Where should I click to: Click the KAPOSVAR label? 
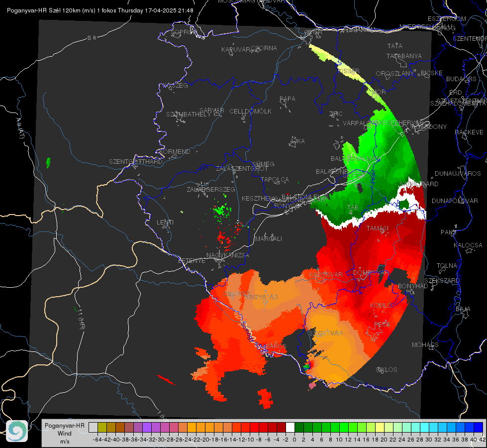326,274
